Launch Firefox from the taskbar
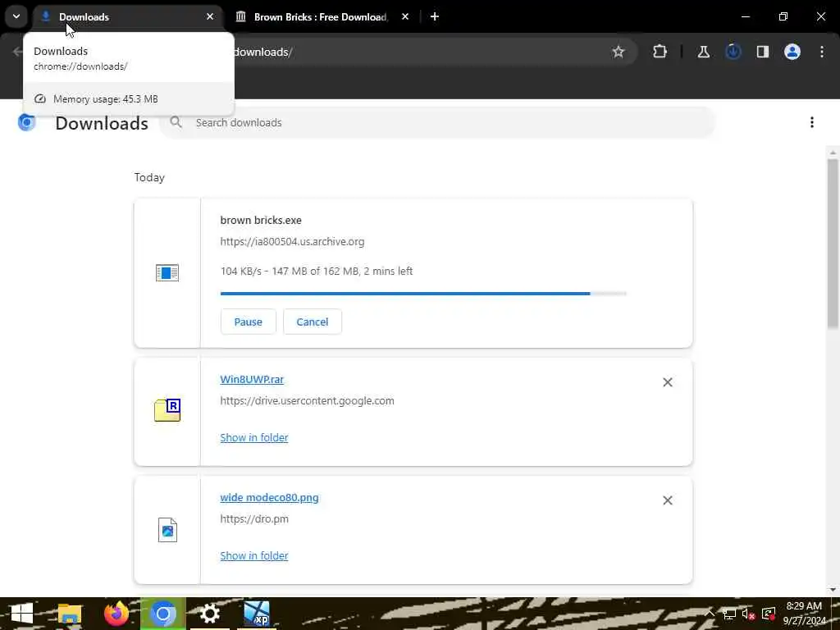This screenshot has height=630, width=840. tap(116, 614)
